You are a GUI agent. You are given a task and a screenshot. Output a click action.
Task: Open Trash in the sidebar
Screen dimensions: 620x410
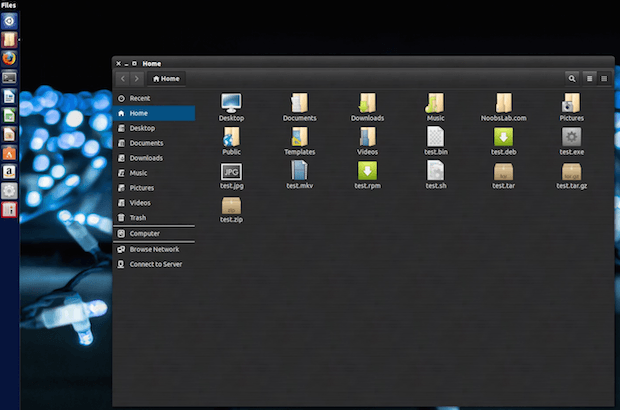154,217
